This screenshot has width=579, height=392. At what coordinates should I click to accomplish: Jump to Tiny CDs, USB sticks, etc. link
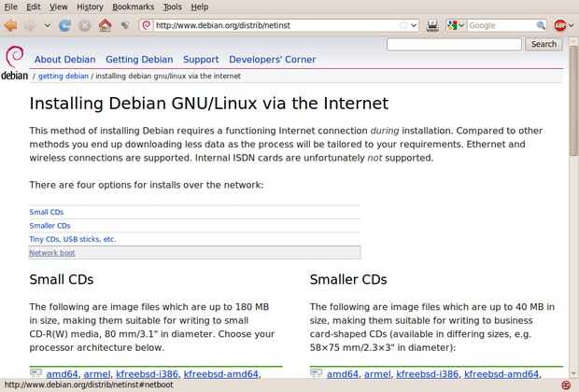[x=73, y=239]
